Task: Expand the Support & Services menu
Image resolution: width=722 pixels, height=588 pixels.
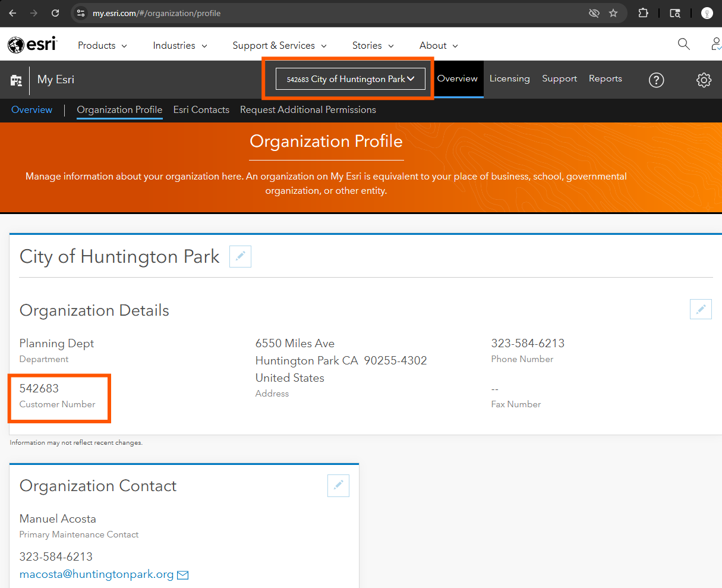Action: [279, 45]
